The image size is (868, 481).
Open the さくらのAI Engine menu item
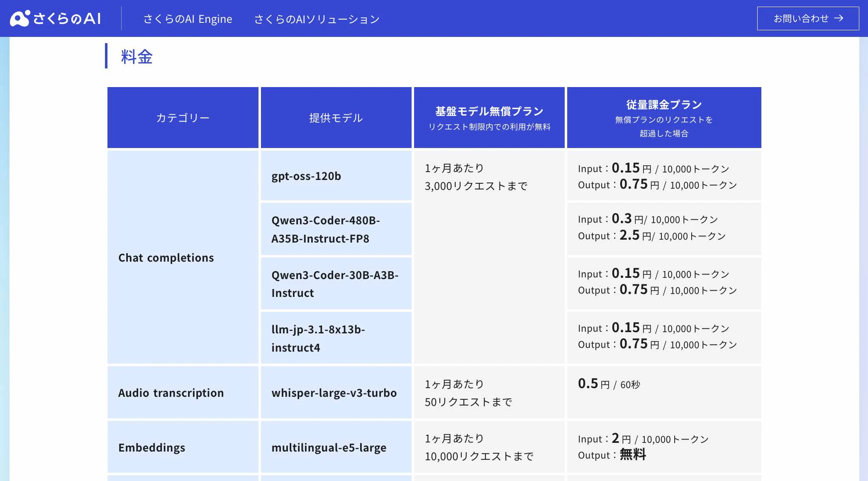pos(188,19)
